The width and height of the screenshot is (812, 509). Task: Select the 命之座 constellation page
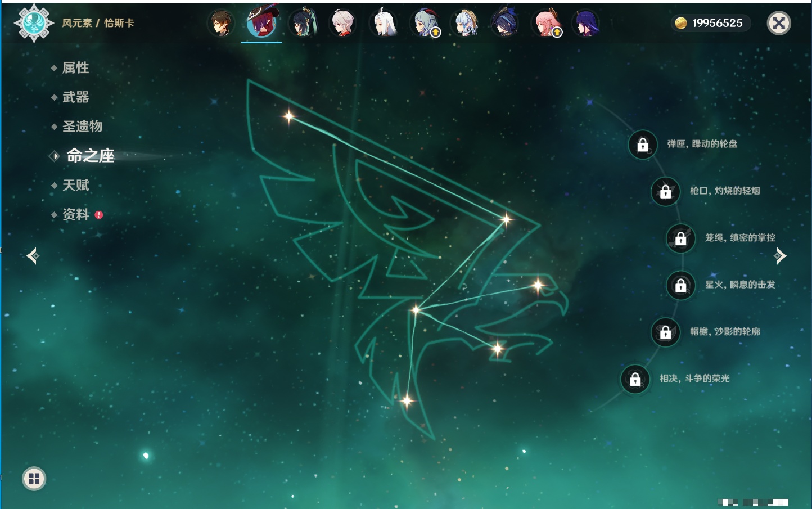pos(90,156)
